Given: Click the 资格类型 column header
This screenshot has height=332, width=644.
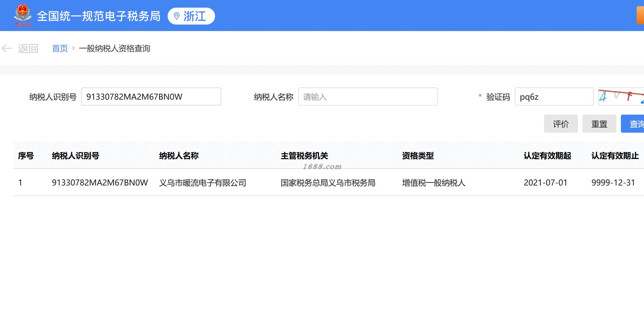Looking at the screenshot, I should [418, 156].
